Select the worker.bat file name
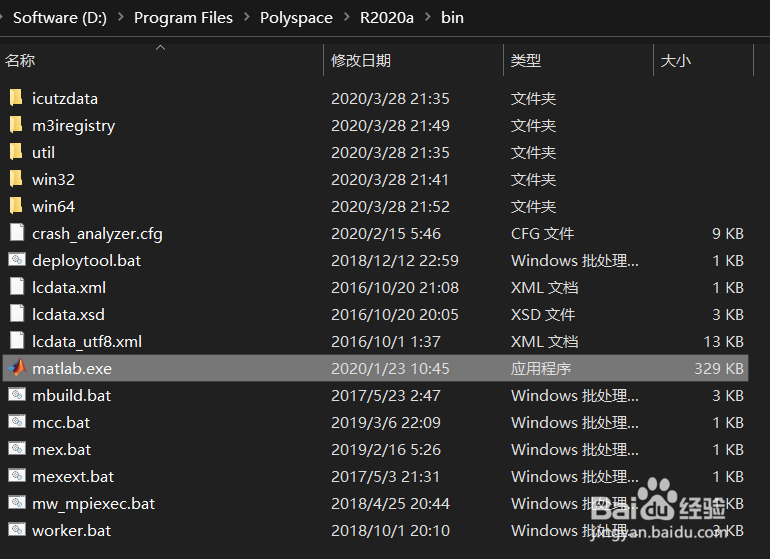This screenshot has height=559, width=770. [72, 531]
